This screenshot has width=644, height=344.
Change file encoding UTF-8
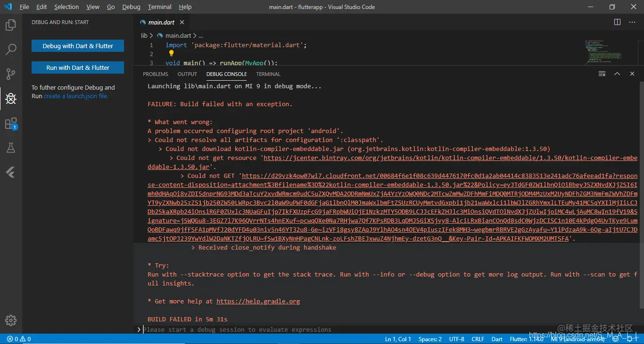pyautogui.click(x=456, y=339)
